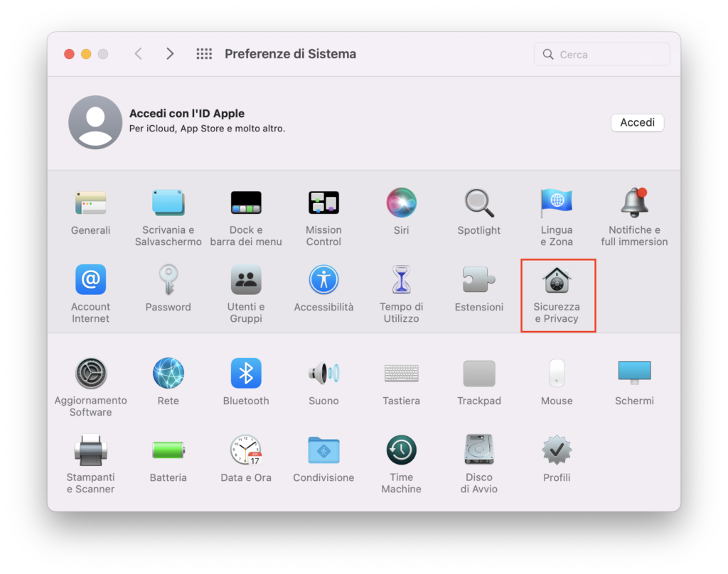Click the Siri preferences icon
This screenshot has height=574, width=728.
pyautogui.click(x=401, y=203)
